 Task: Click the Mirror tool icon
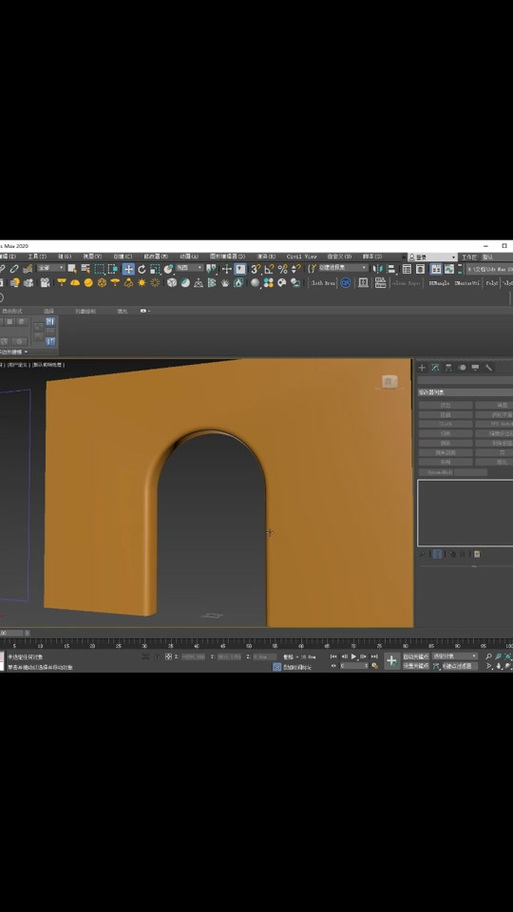coord(378,269)
